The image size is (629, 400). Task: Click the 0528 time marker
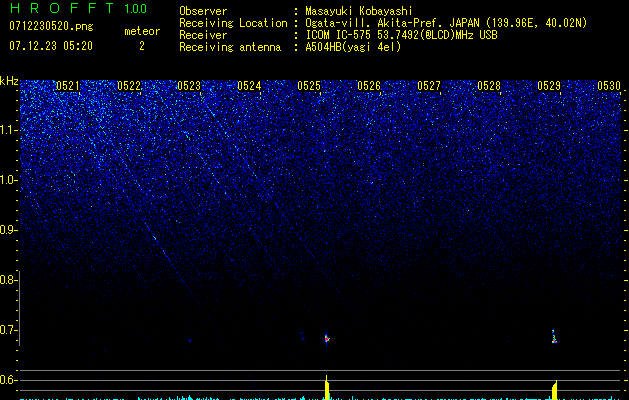point(489,86)
